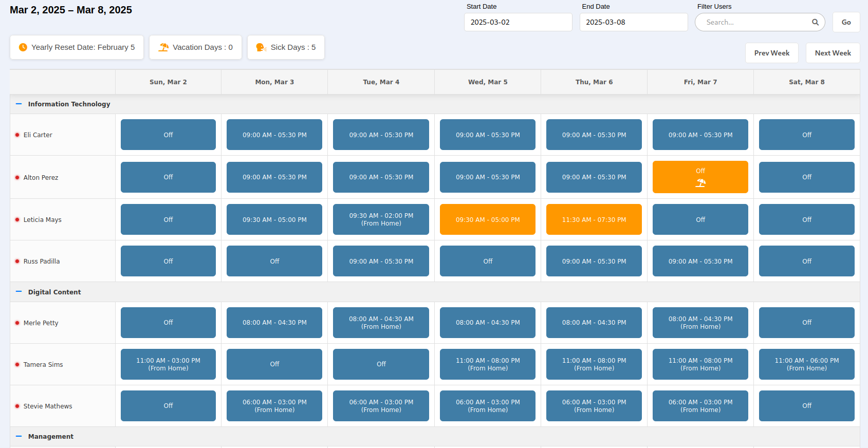
Task: Click the Start Date field
Action: (518, 22)
